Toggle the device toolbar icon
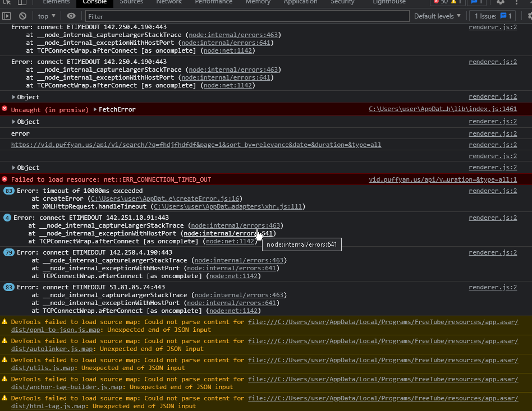The image size is (532, 411). point(22,2)
